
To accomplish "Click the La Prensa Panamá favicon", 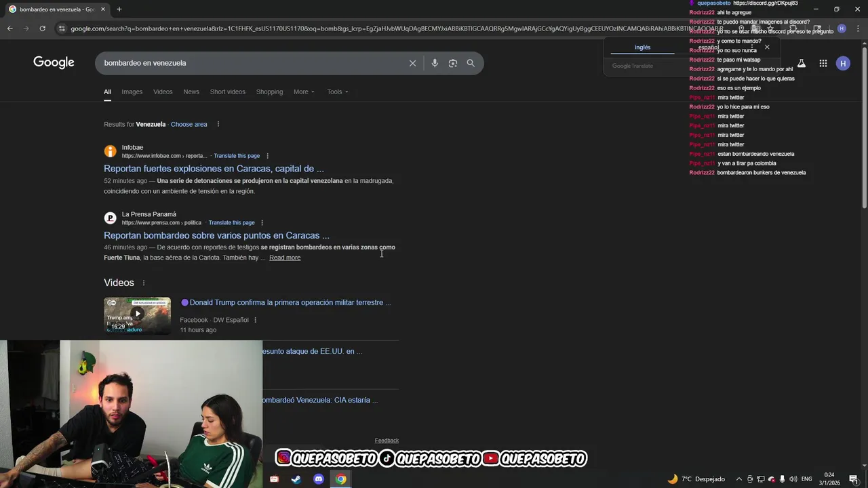I will tap(110, 218).
